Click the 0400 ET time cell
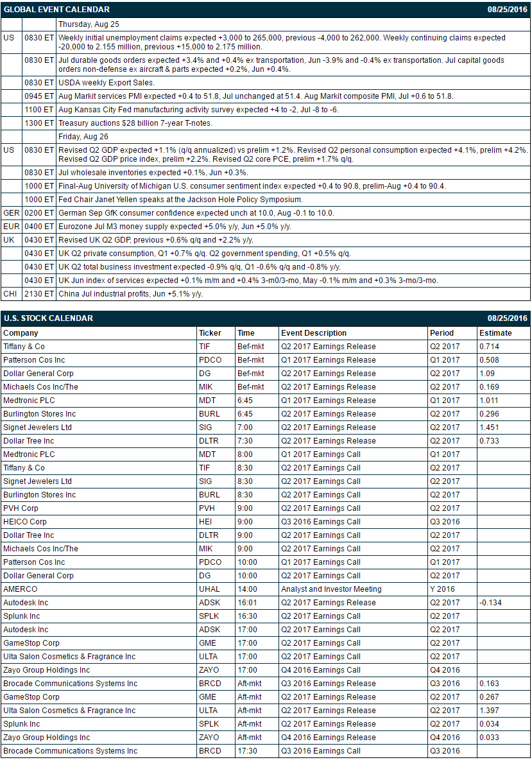 pyautogui.click(x=39, y=227)
